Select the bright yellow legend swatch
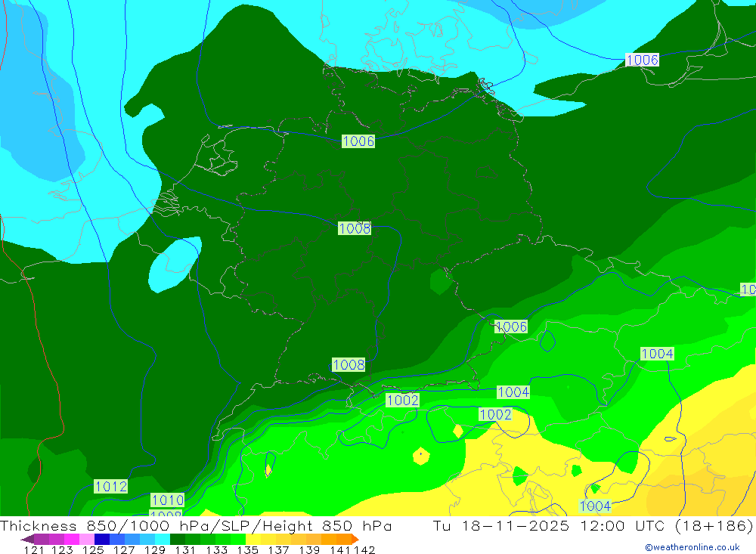Image resolution: width=756 pixels, height=554 pixels. point(253,539)
